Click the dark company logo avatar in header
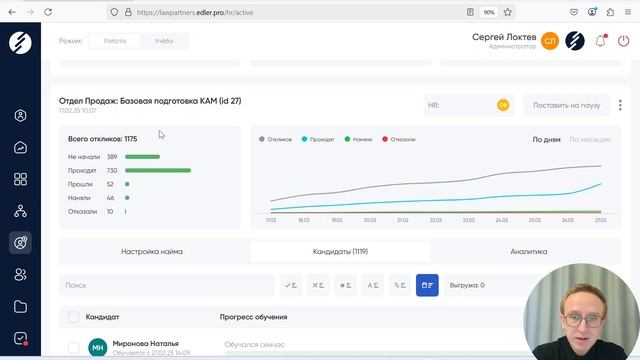Image resolution: width=640 pixels, height=360 pixels. click(x=575, y=41)
